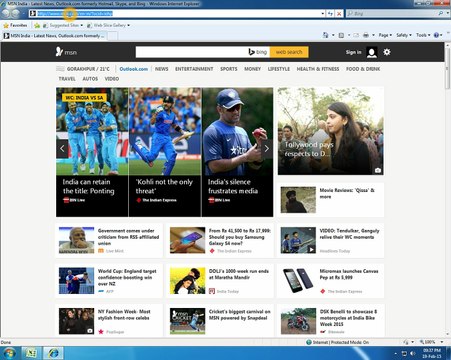The width and height of the screenshot is (451, 360).
Task: Click the volume speaker tray icon
Action: coord(413,353)
